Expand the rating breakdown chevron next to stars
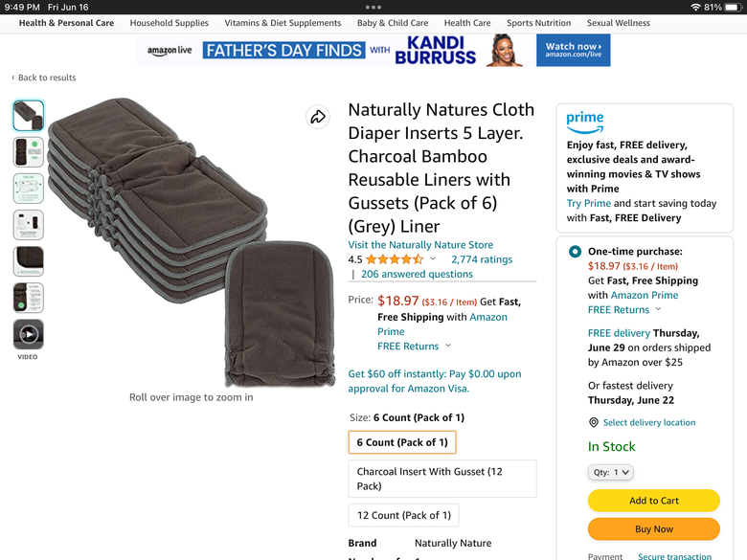The image size is (747, 560). pos(433,259)
